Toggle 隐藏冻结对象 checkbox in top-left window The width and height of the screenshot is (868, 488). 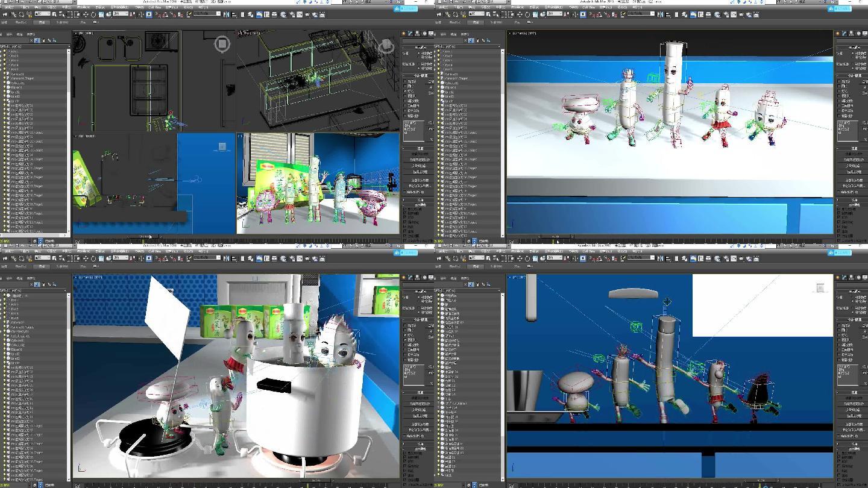coord(405,192)
